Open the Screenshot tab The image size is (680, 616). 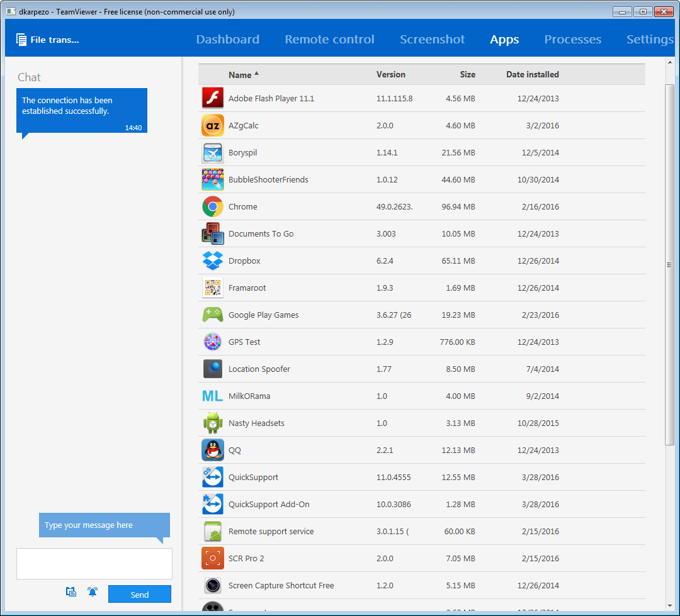(432, 40)
